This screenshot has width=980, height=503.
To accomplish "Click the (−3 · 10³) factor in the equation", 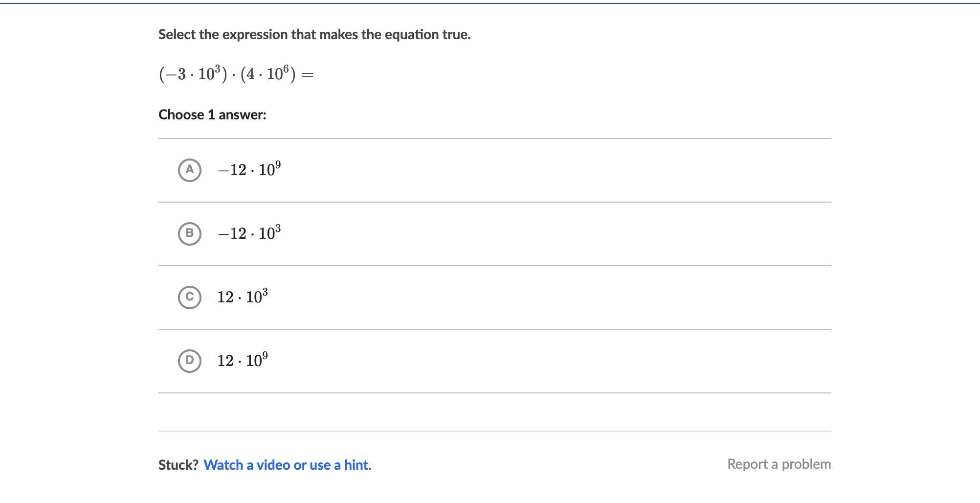I will click(x=193, y=74).
